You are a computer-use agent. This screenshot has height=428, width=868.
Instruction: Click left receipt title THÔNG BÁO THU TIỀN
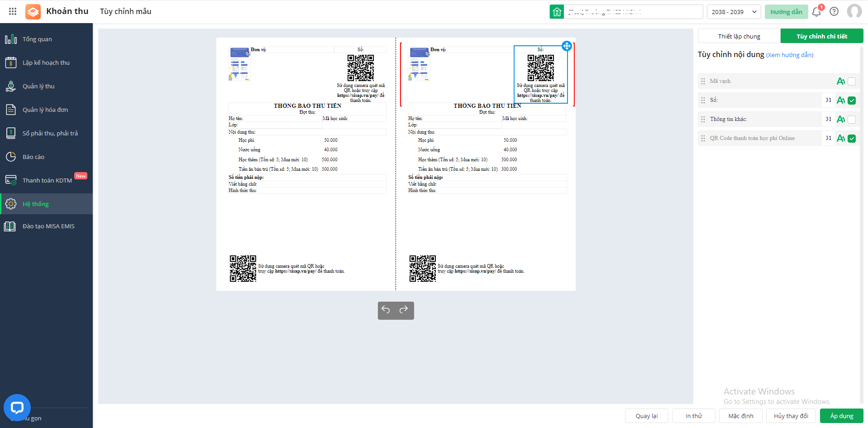coord(308,106)
